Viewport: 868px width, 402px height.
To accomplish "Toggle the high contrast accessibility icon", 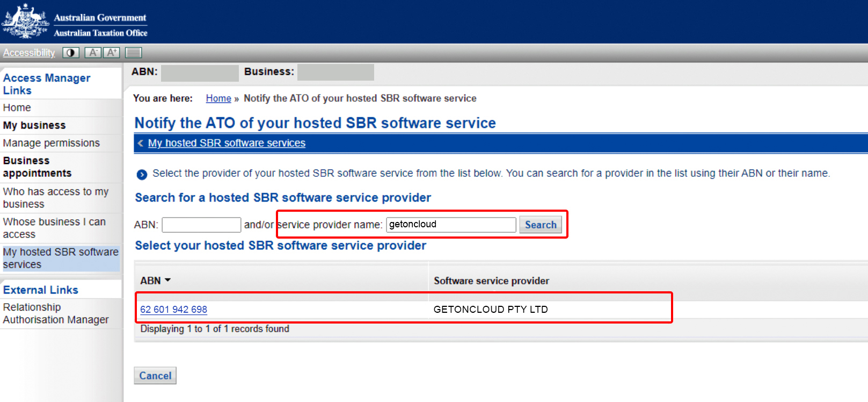I will point(71,53).
